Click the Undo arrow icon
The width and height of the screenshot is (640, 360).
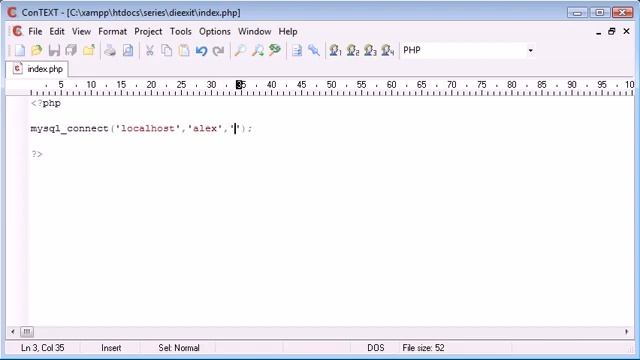[x=201, y=51]
